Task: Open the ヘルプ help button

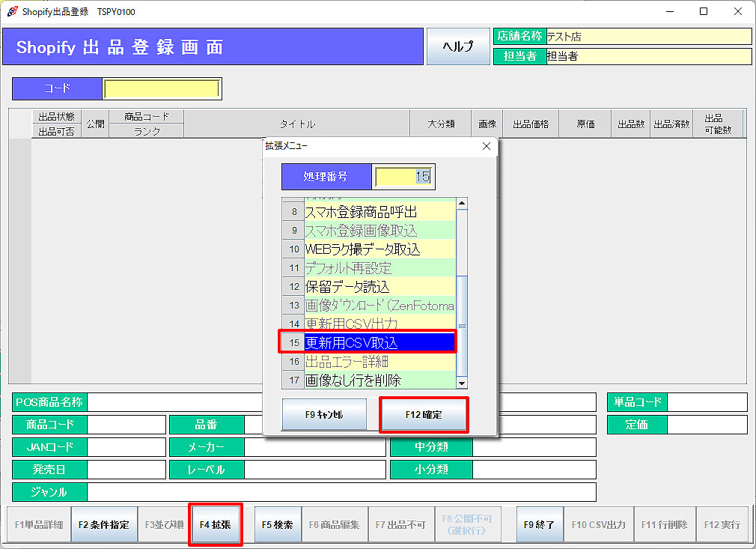Action: 457,46
